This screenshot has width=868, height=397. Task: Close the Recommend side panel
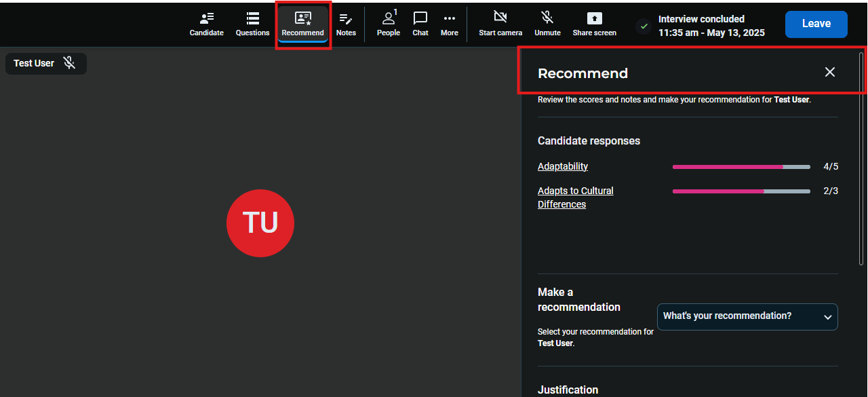pos(829,72)
